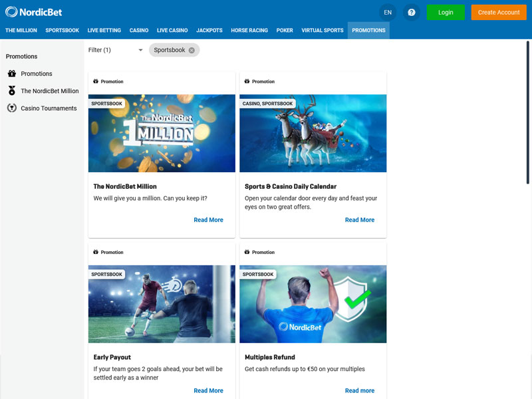Click the SPORTSBOOK tag on NordicBet Million banner
The height and width of the screenshot is (399, 532).
(106, 104)
